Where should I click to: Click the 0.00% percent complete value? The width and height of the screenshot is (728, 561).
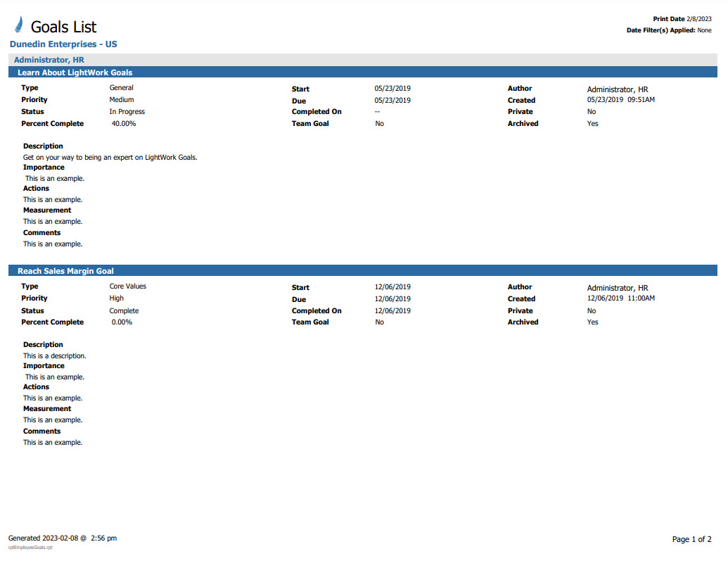pyautogui.click(x=122, y=322)
